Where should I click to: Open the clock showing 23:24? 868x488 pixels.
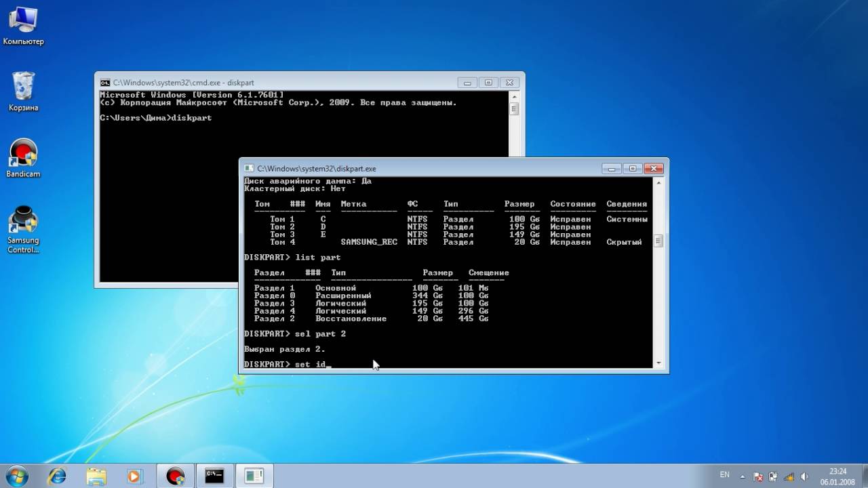pos(837,476)
